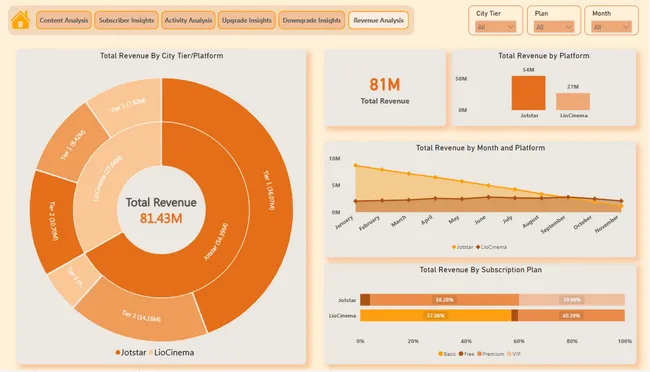The height and width of the screenshot is (372, 650).
Task: Select the Tier 2 (14.16M) sunburst segment
Action: [x=141, y=315]
